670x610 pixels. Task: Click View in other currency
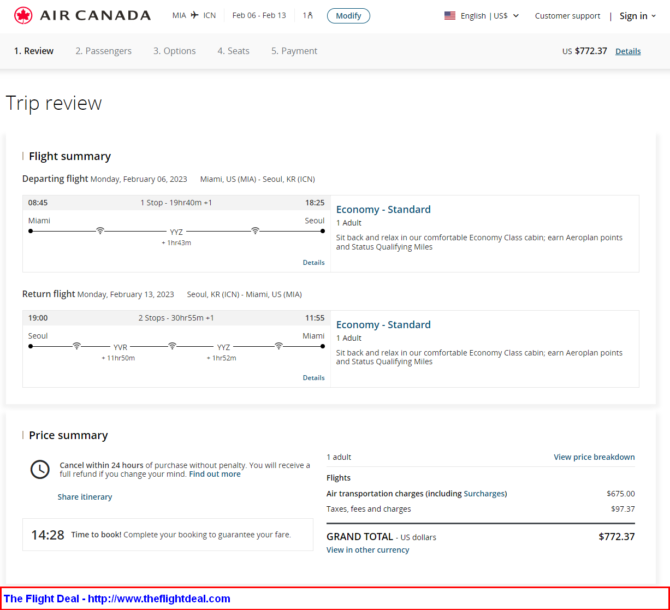368,550
